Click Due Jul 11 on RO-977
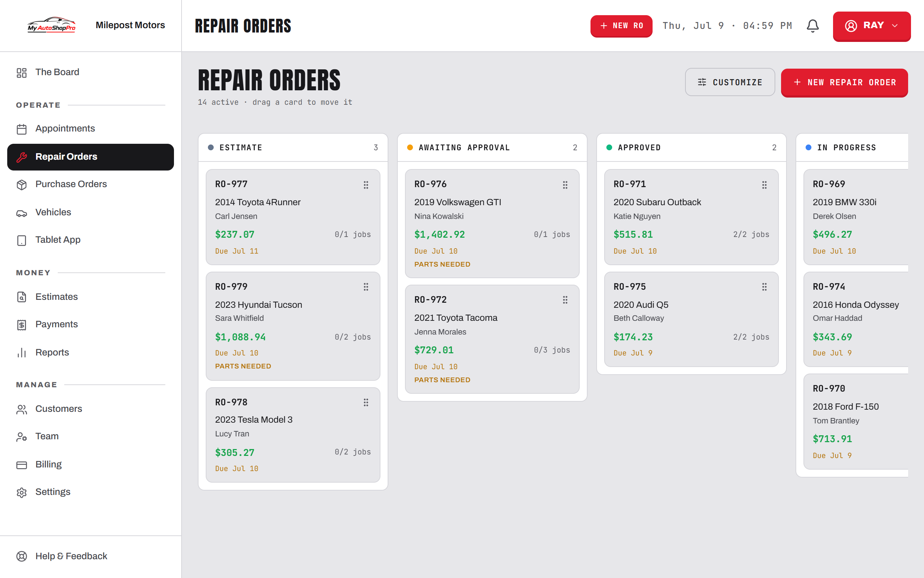924x578 pixels. (x=237, y=251)
